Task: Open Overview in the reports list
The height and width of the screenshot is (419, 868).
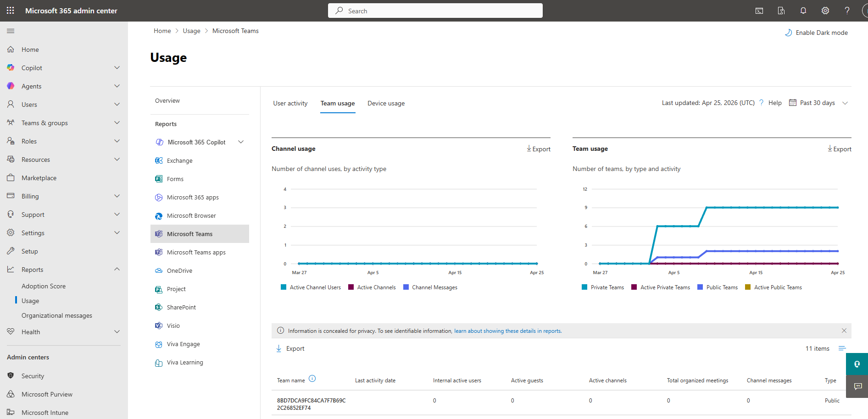Action: pyautogui.click(x=167, y=100)
